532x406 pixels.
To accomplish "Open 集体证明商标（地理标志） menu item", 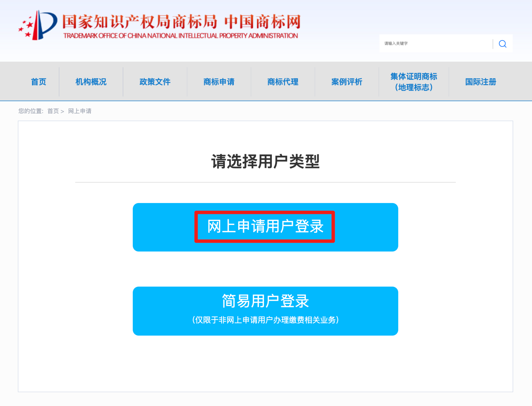I will click(x=414, y=82).
